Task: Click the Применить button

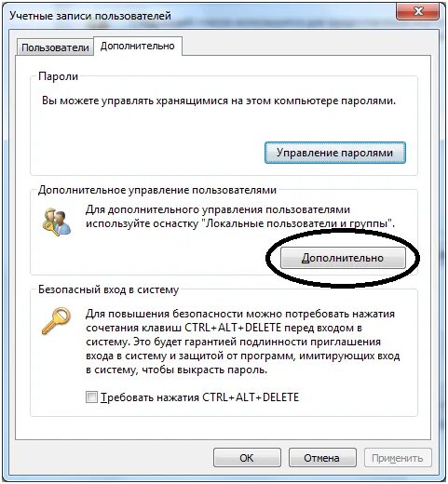Action: [398, 458]
